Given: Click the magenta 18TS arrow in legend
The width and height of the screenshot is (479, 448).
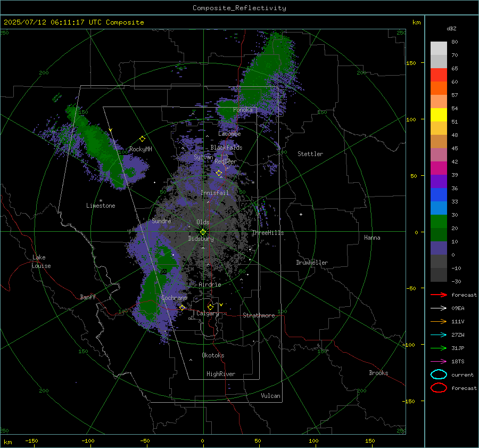Looking at the screenshot, I should point(439,362).
